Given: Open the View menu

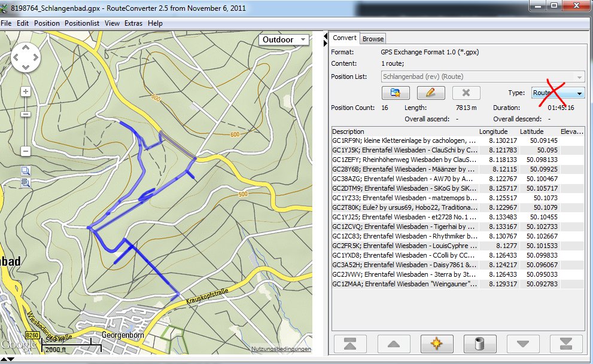Looking at the screenshot, I should (112, 23).
